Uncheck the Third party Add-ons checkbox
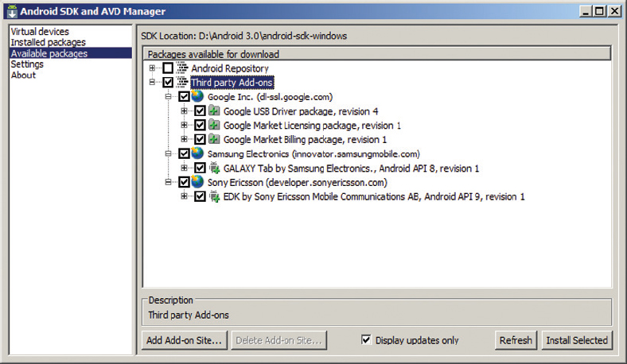This screenshot has height=364, width=627. pos(168,83)
